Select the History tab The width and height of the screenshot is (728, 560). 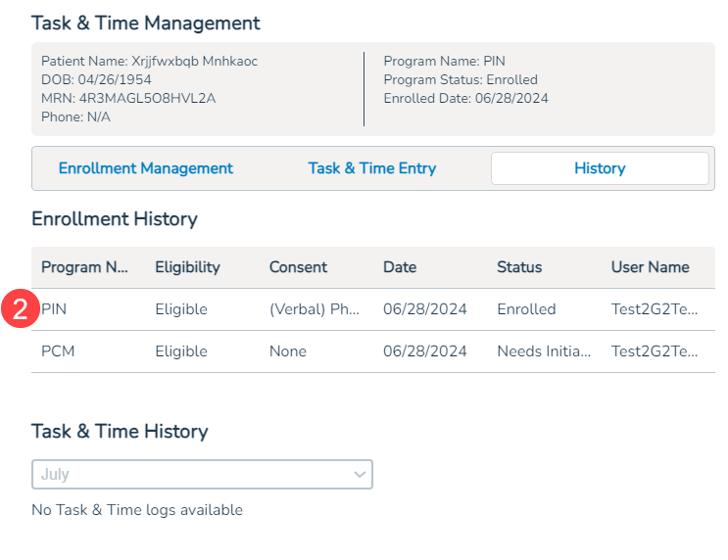(600, 168)
